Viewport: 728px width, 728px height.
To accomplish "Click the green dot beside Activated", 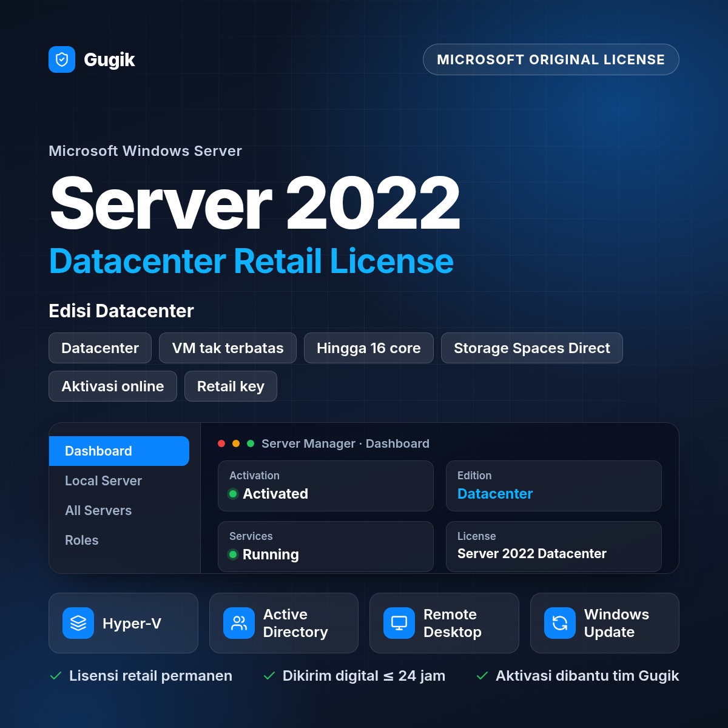I will click(233, 494).
